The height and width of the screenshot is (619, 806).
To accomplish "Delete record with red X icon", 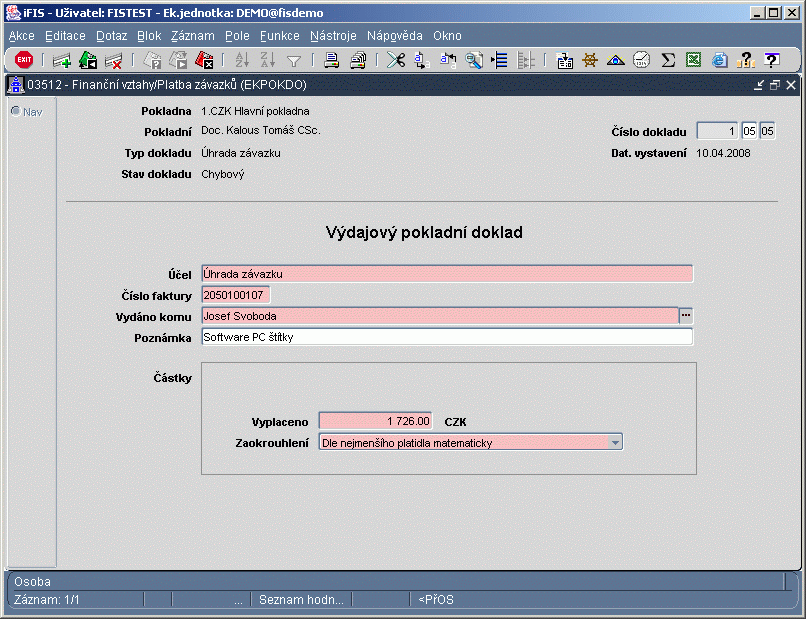I will pyautogui.click(x=114, y=61).
